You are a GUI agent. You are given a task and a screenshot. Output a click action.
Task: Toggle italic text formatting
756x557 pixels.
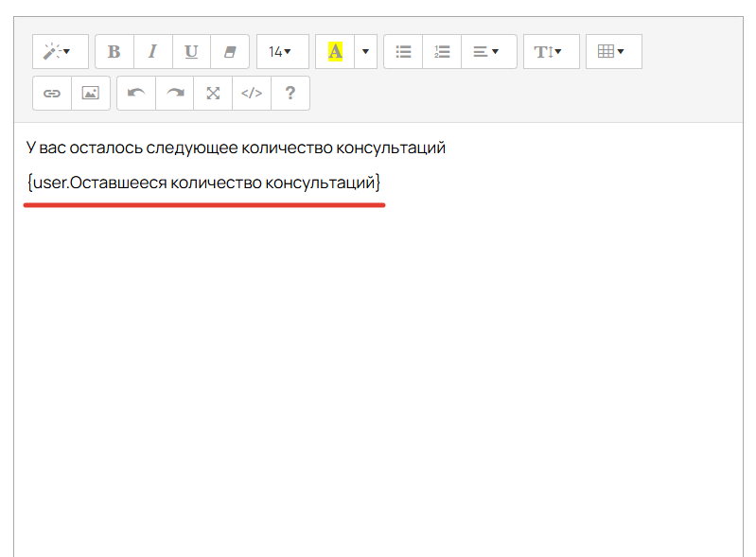tap(152, 52)
